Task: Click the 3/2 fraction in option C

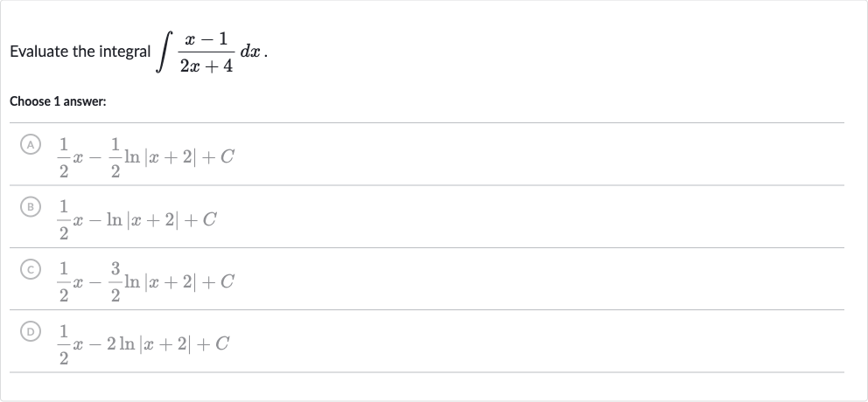Action: (x=115, y=282)
